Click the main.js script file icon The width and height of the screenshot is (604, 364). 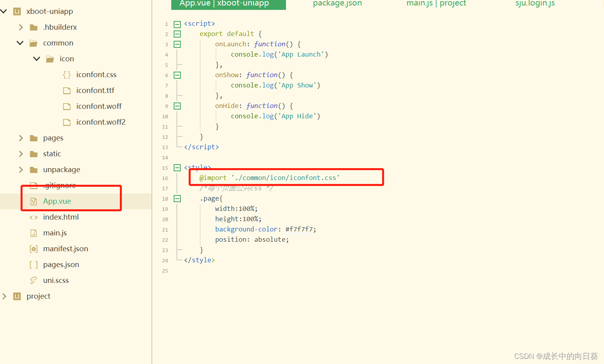click(x=34, y=233)
